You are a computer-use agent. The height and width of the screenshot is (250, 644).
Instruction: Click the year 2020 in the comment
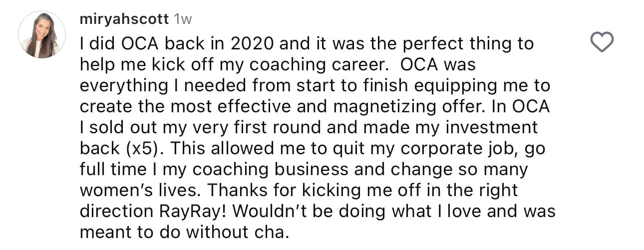coord(252,43)
